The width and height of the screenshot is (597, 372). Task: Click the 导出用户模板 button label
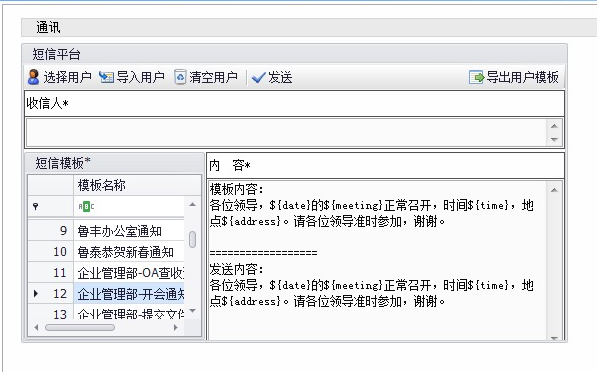522,77
